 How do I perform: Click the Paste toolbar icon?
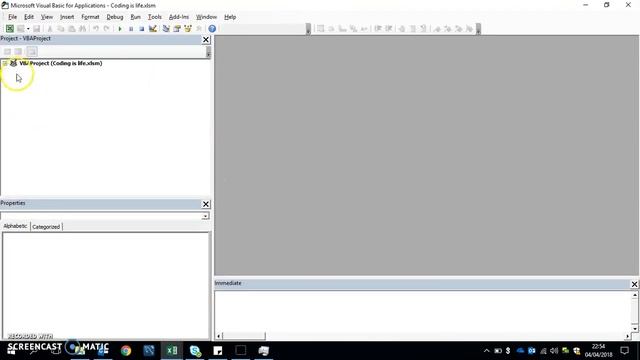71,29
